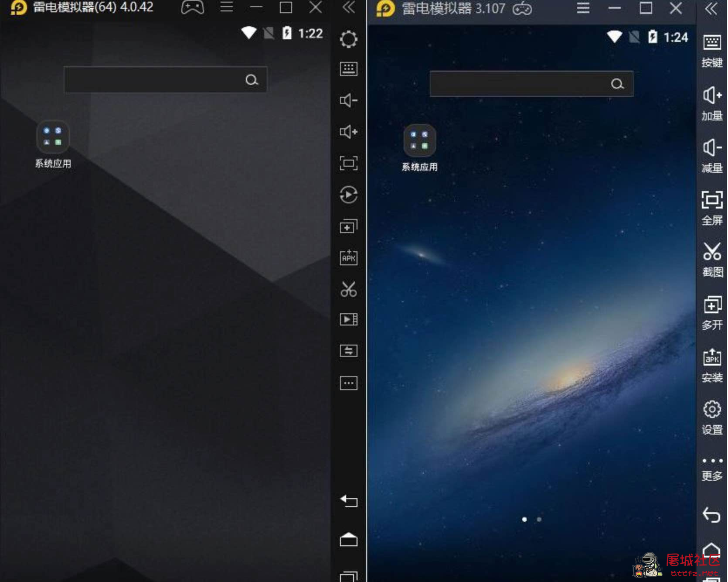
Task: Open gamepad icon in 3.107 title bar
Action: pyautogui.click(x=522, y=9)
